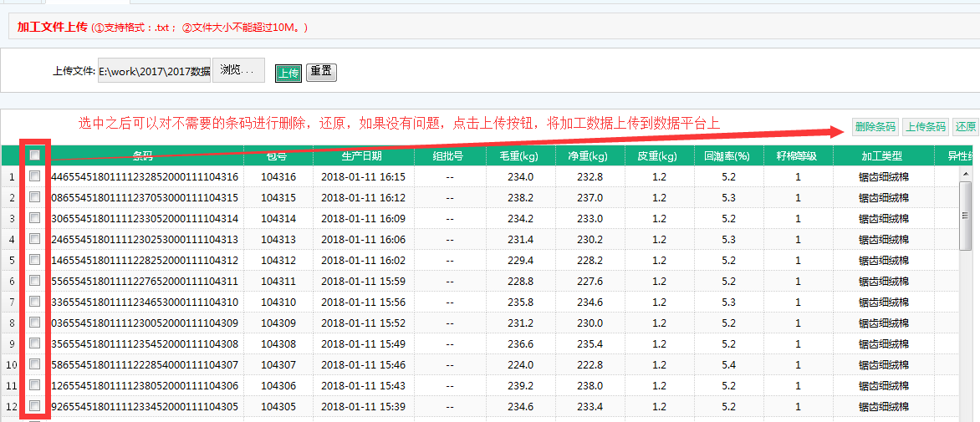Check the row with package 104305
Screen dimensions: 980x422
pyautogui.click(x=35, y=406)
